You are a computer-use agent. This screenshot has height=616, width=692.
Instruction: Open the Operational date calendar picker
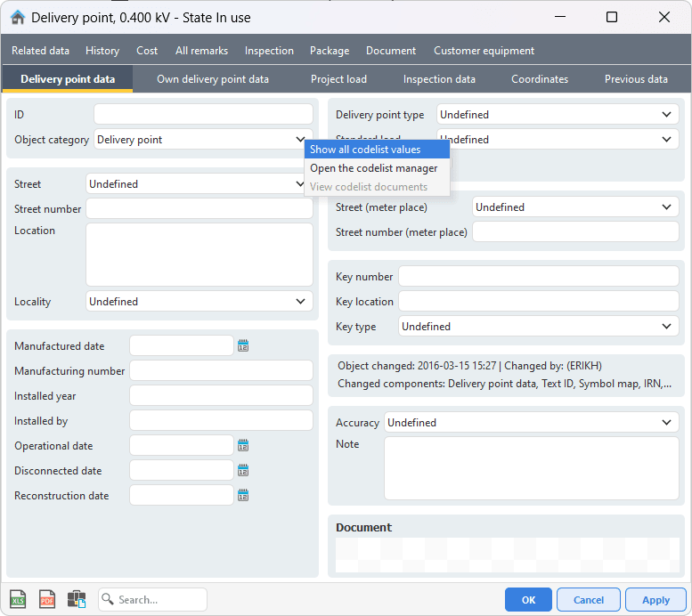(x=243, y=446)
